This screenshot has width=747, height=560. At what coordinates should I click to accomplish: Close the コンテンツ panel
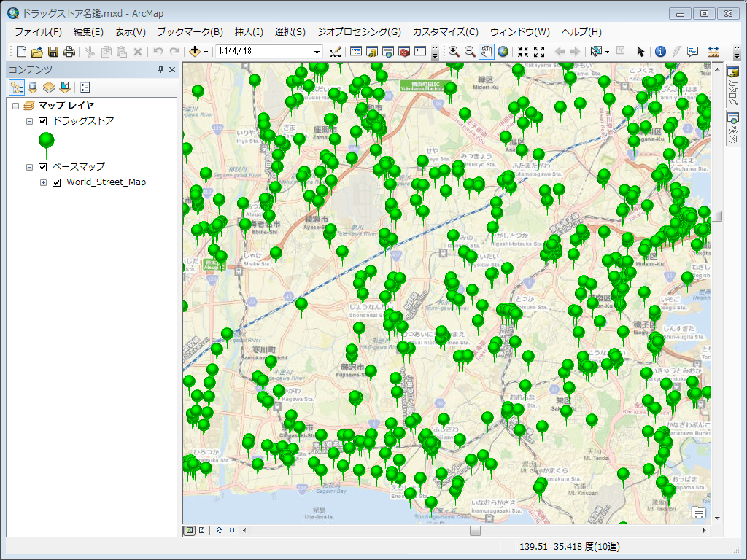(x=172, y=69)
